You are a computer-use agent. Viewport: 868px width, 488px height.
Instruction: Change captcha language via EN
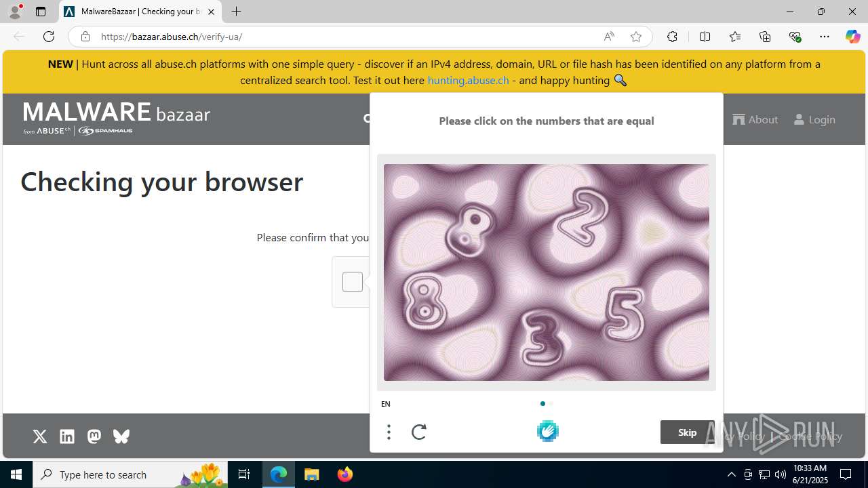coord(386,404)
